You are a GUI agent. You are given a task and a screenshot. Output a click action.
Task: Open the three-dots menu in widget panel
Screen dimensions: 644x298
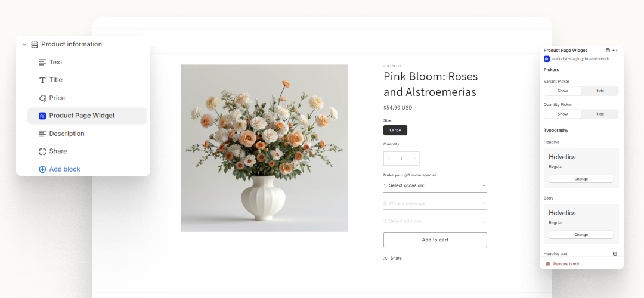click(x=615, y=51)
